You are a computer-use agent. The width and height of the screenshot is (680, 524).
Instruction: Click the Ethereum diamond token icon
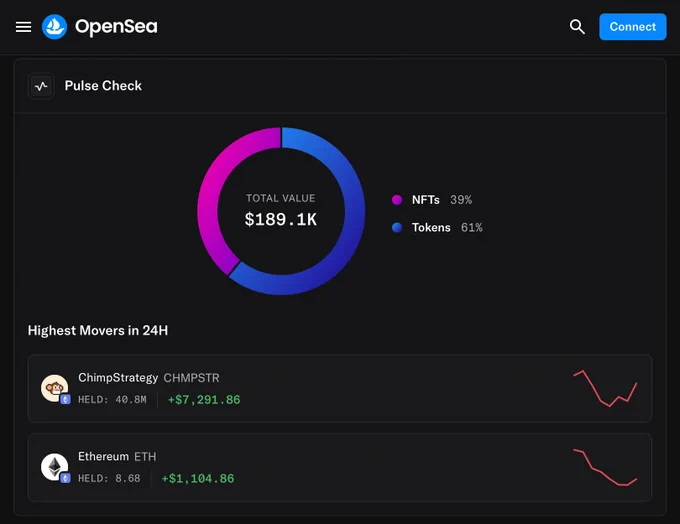tap(53, 466)
